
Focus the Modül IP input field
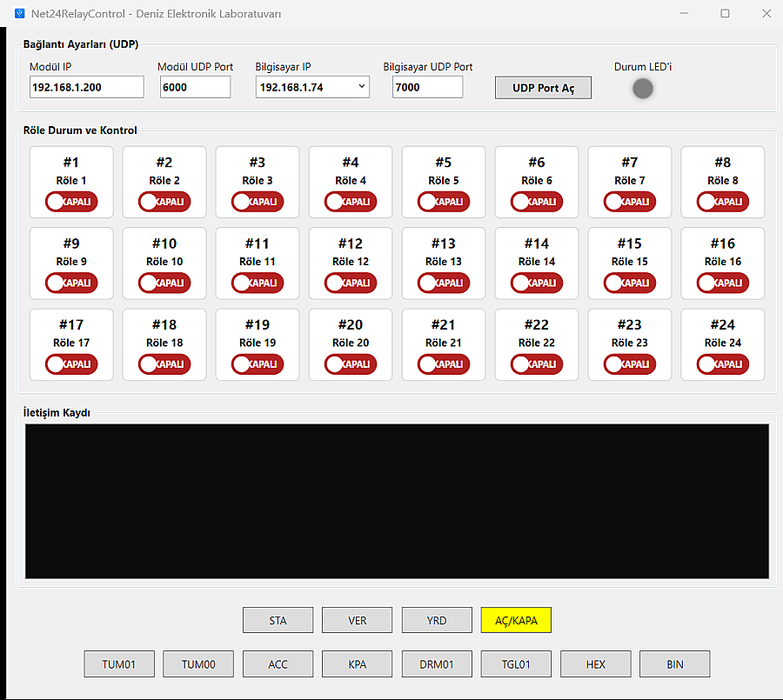87,87
